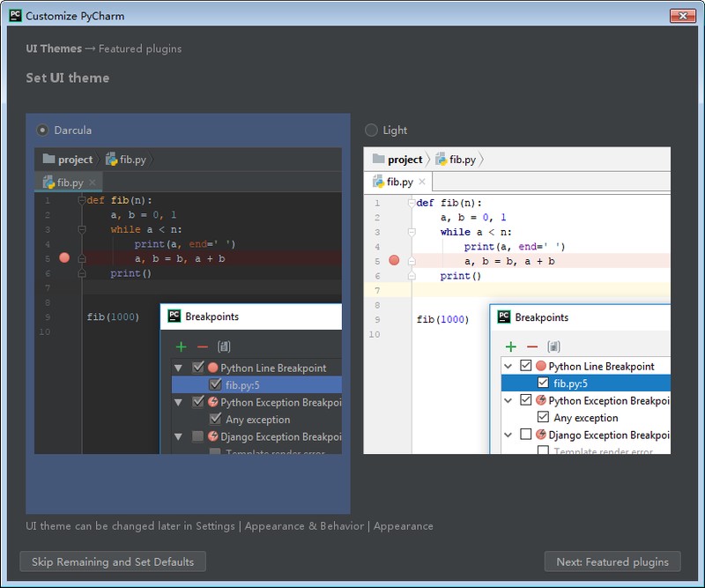Select the Light theme radio button
The width and height of the screenshot is (705, 588).
point(371,130)
